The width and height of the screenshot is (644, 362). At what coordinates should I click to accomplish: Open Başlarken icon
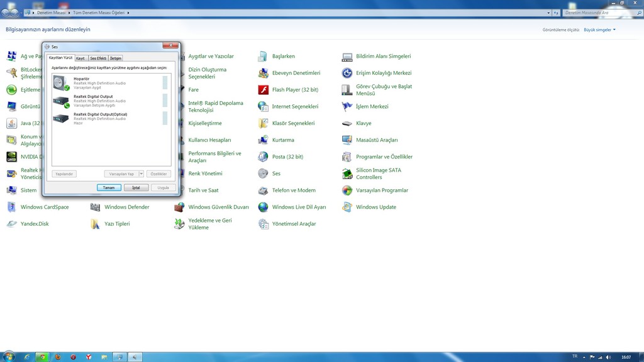[263, 56]
